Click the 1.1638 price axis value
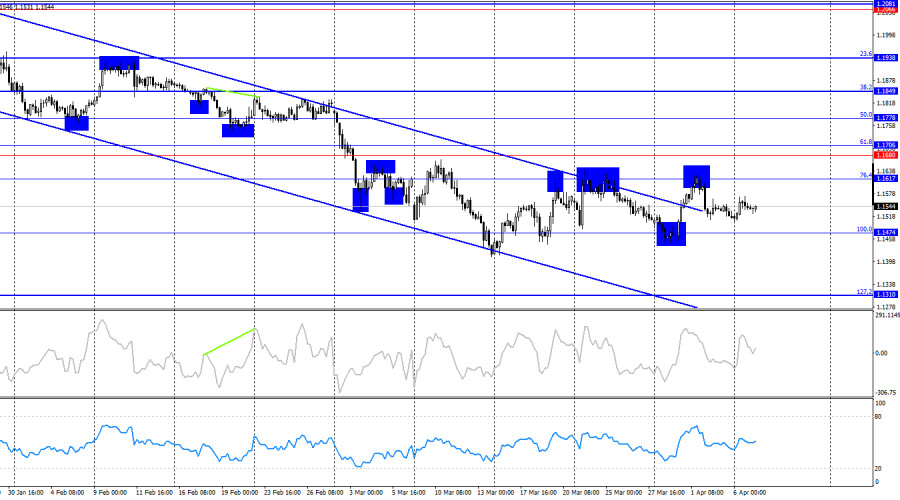This screenshot has height=500, width=900. point(886,171)
